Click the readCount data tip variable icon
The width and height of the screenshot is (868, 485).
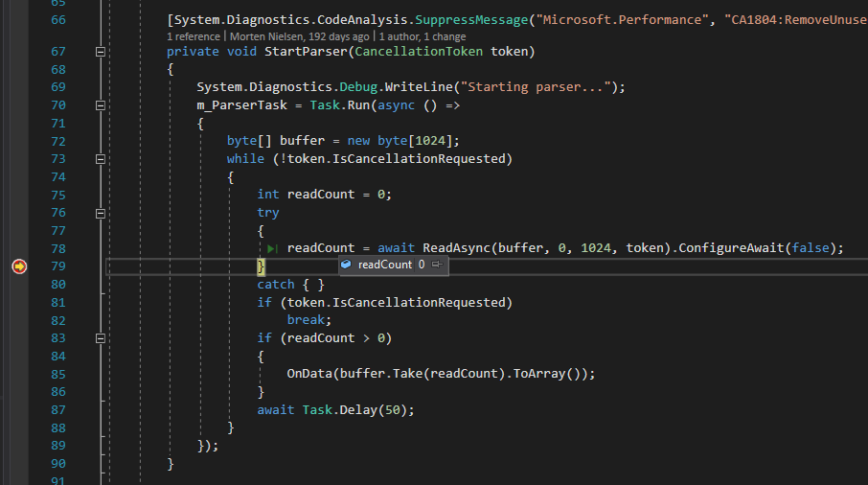346,265
